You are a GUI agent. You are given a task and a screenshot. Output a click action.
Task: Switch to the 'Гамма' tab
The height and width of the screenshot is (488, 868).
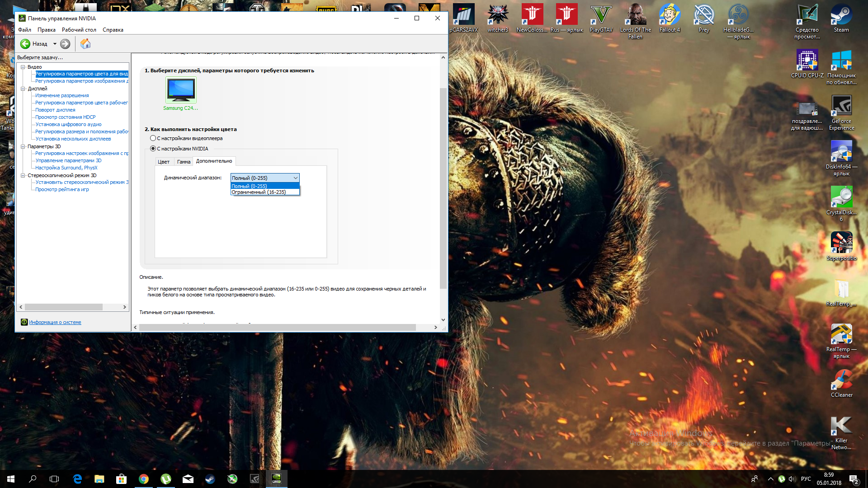(184, 162)
